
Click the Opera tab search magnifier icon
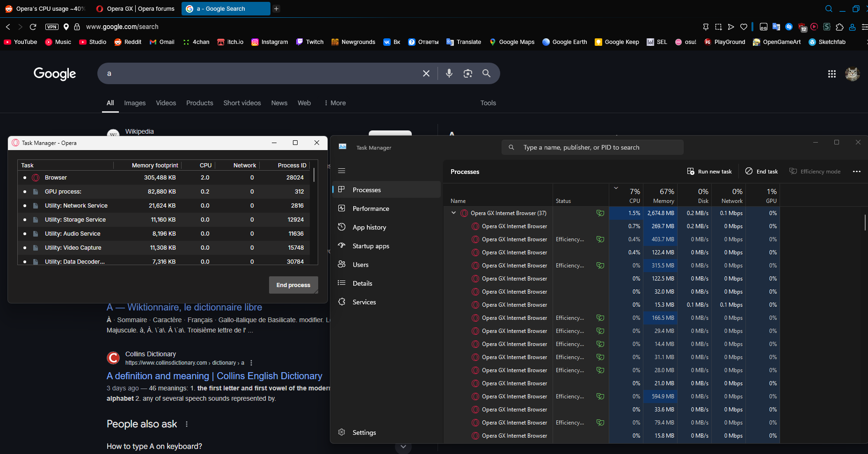coord(829,8)
